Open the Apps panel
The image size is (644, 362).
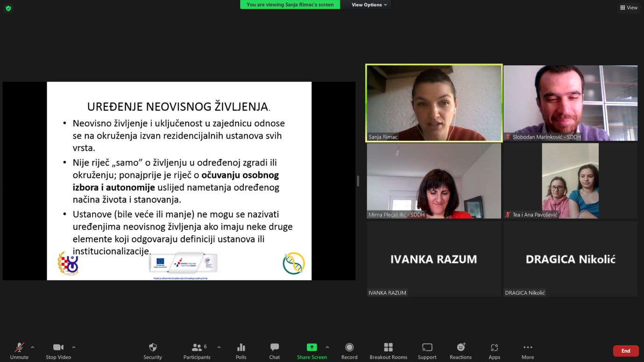point(494,348)
